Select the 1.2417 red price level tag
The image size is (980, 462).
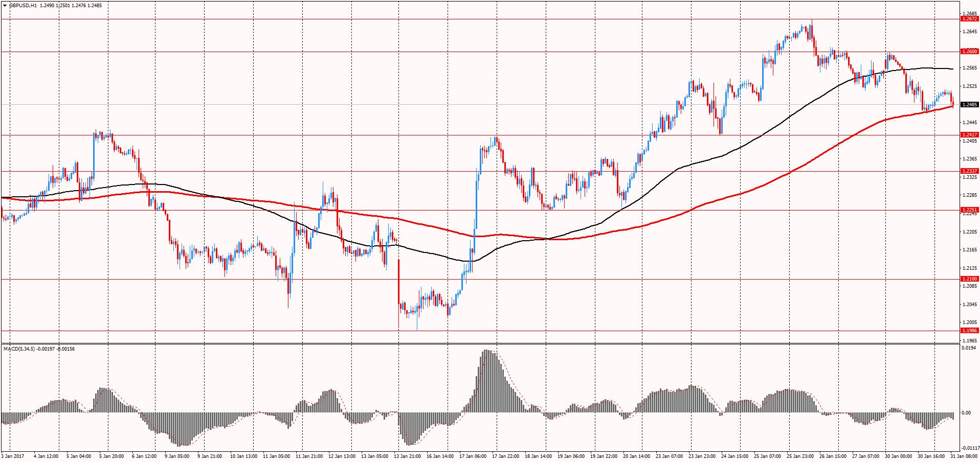[x=969, y=135]
